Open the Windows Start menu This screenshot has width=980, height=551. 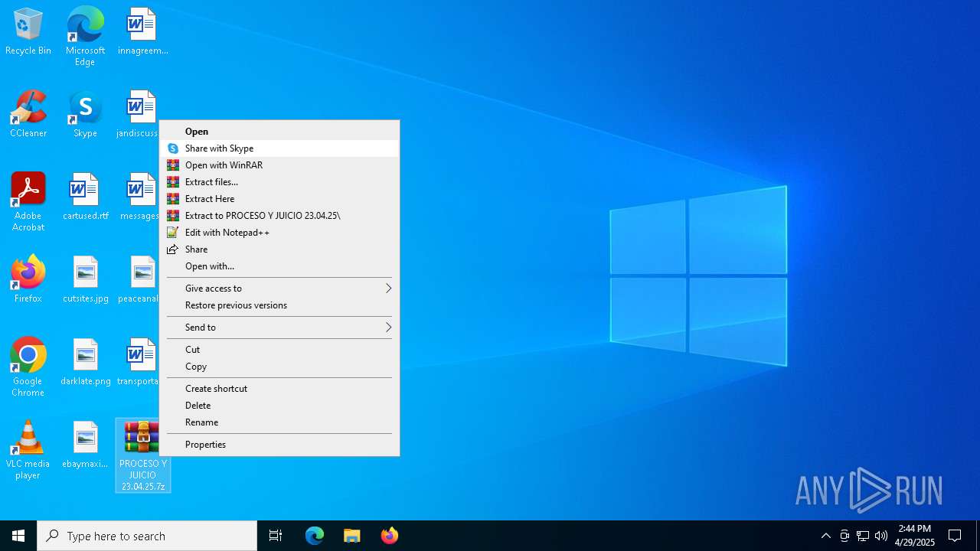pyautogui.click(x=18, y=536)
